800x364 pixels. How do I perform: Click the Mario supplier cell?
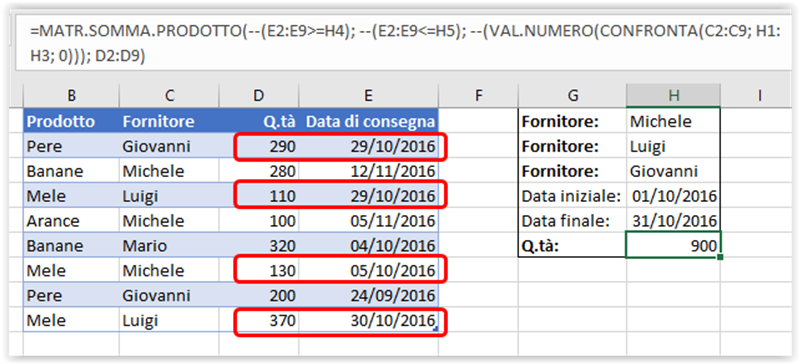pyautogui.click(x=169, y=246)
